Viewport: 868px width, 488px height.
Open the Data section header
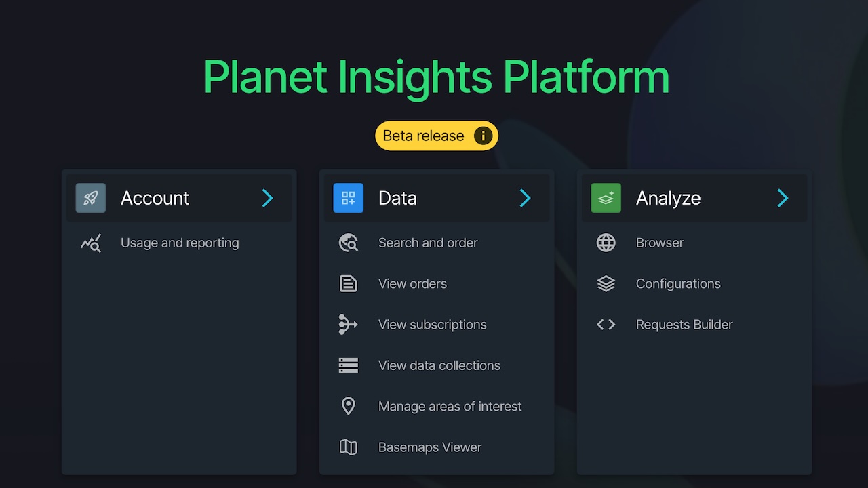click(397, 198)
